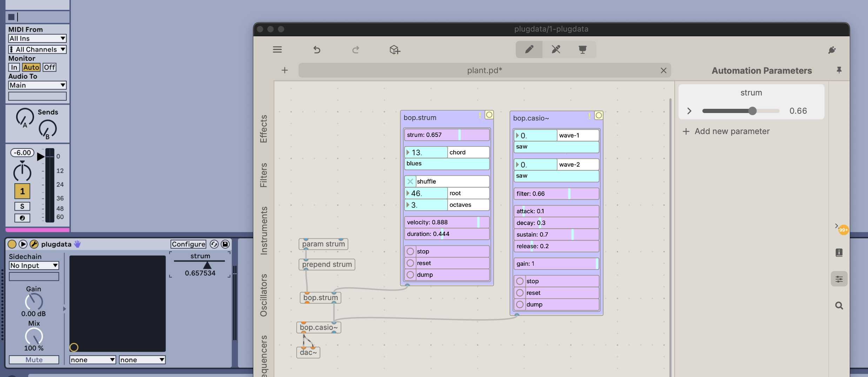The width and height of the screenshot is (868, 377).
Task: Click the prepend strum object
Action: tap(327, 264)
